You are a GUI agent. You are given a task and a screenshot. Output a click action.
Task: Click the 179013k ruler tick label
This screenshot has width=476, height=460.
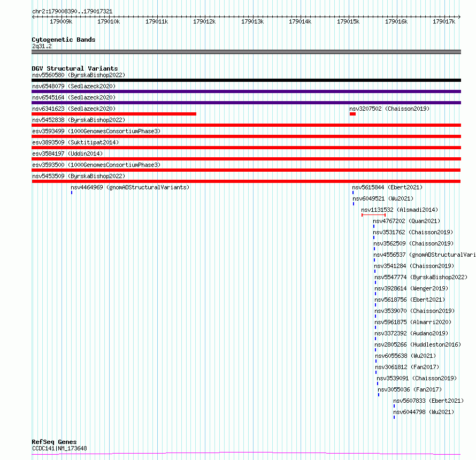252,22
